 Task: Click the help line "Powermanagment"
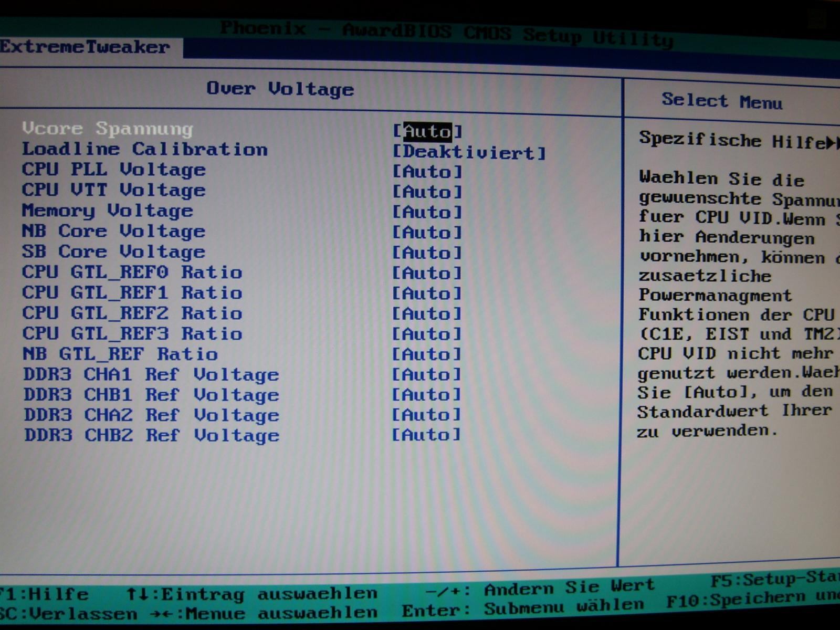point(715,296)
